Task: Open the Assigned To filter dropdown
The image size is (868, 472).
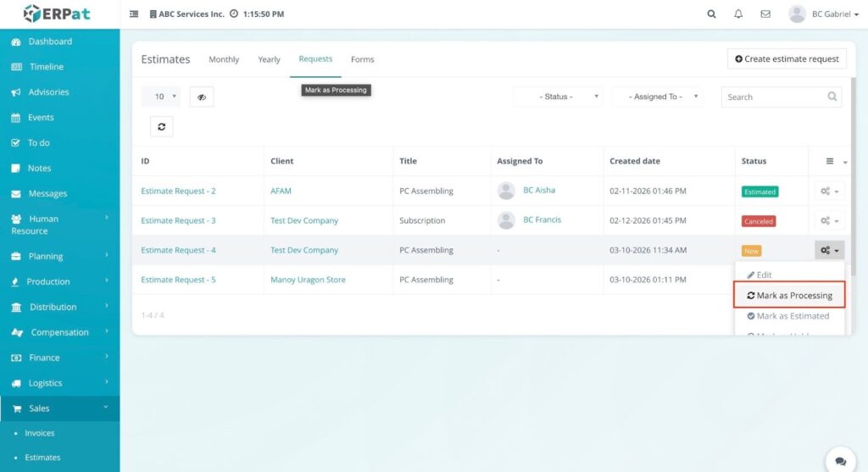Action: coord(658,97)
